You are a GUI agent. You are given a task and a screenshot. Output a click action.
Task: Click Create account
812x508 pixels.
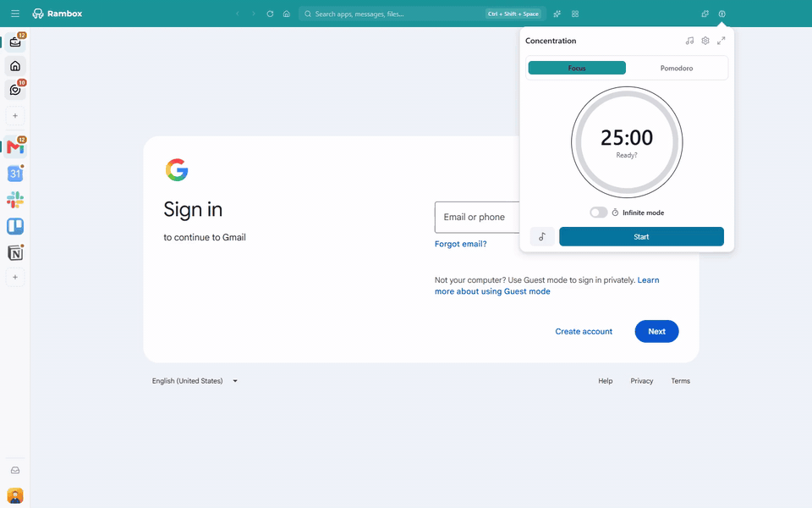pyautogui.click(x=584, y=331)
